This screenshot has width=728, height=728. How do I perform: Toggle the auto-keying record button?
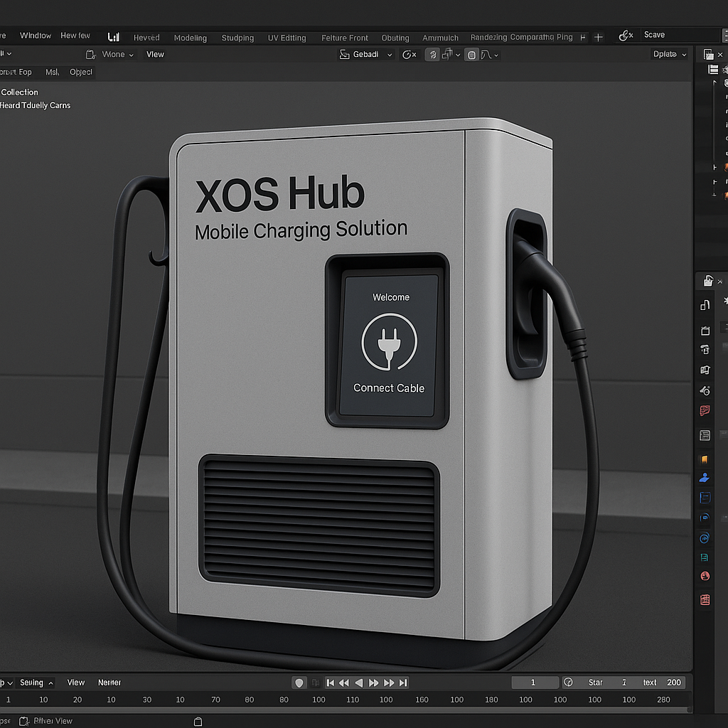299,682
